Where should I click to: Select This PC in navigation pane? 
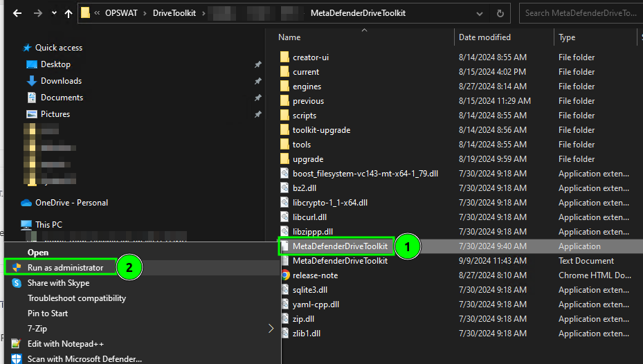[x=49, y=225]
